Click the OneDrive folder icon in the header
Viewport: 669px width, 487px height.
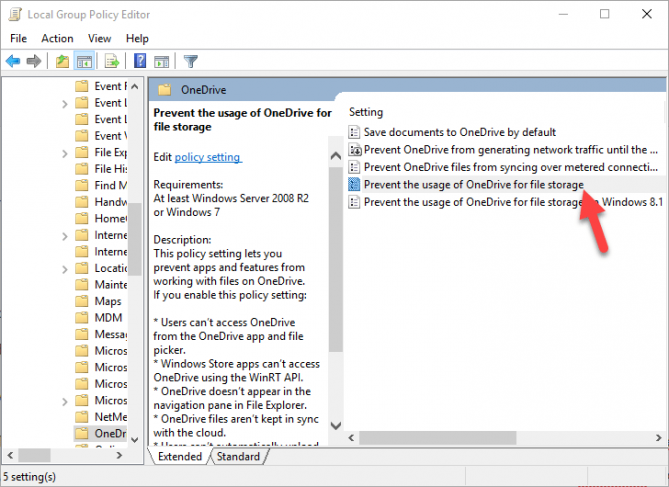(164, 90)
